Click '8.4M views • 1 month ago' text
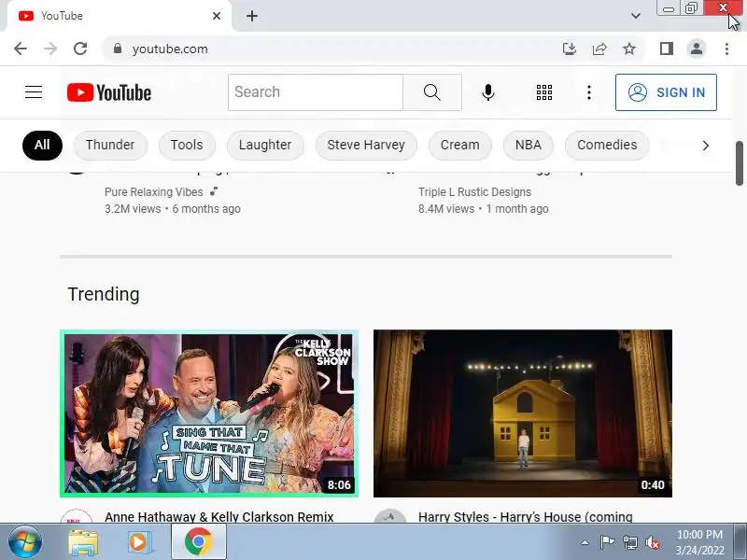 coord(484,208)
